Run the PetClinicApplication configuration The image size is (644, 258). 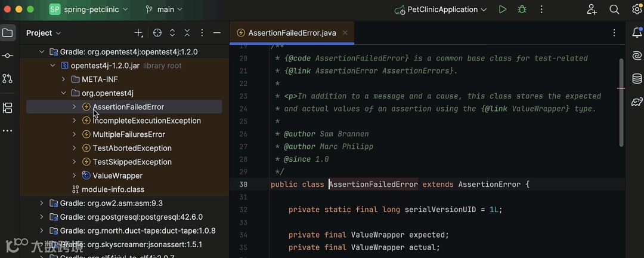pyautogui.click(x=503, y=10)
